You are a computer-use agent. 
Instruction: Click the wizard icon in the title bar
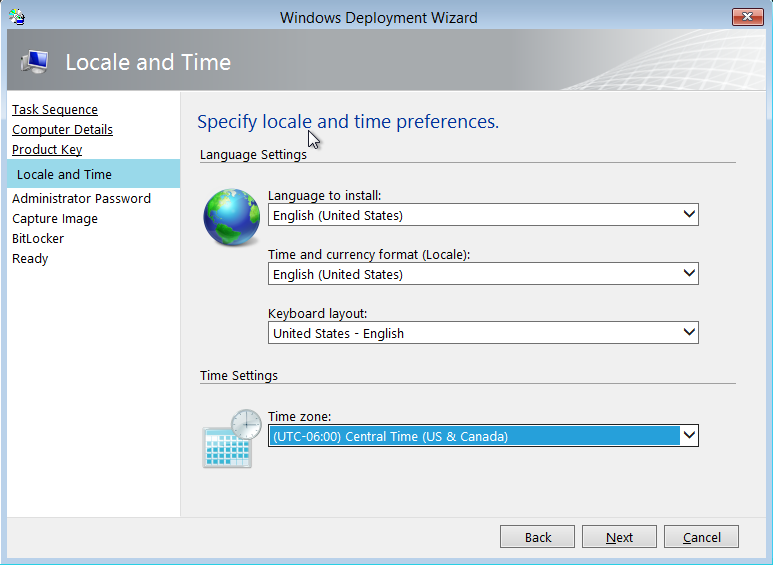point(17,17)
